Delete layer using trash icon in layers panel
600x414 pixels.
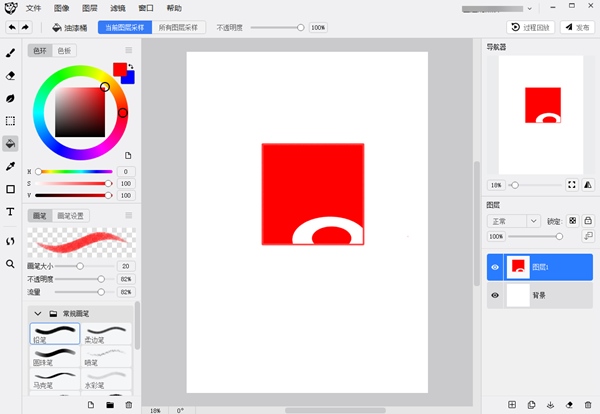point(587,404)
